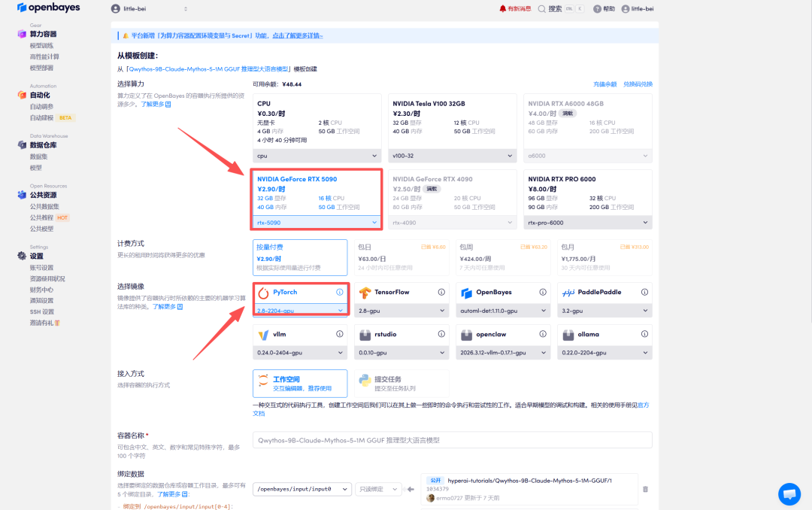Open little-bei user avatar at top right

(625, 9)
